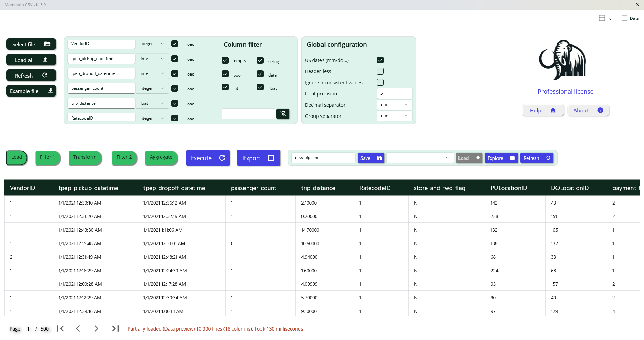The width and height of the screenshot is (644, 340).
Task: Save the new-pipeline
Action: pos(371,158)
